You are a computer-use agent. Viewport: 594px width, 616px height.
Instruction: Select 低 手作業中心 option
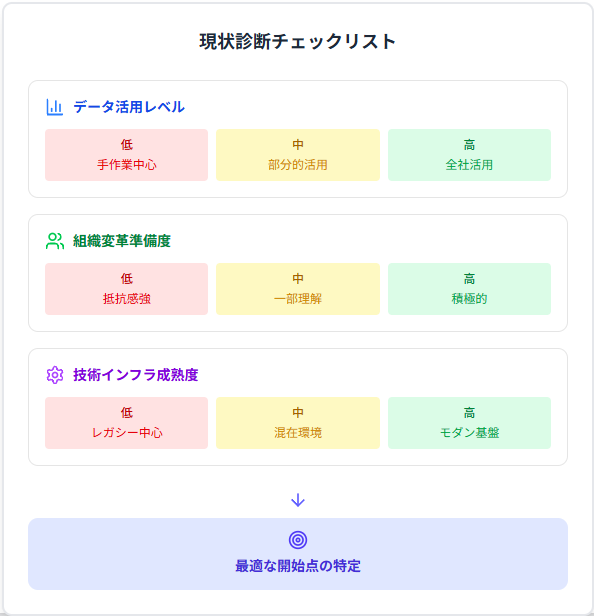click(x=126, y=155)
